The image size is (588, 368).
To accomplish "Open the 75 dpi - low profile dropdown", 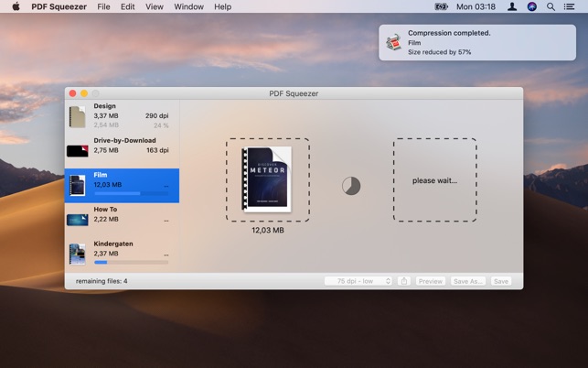I will [358, 281].
